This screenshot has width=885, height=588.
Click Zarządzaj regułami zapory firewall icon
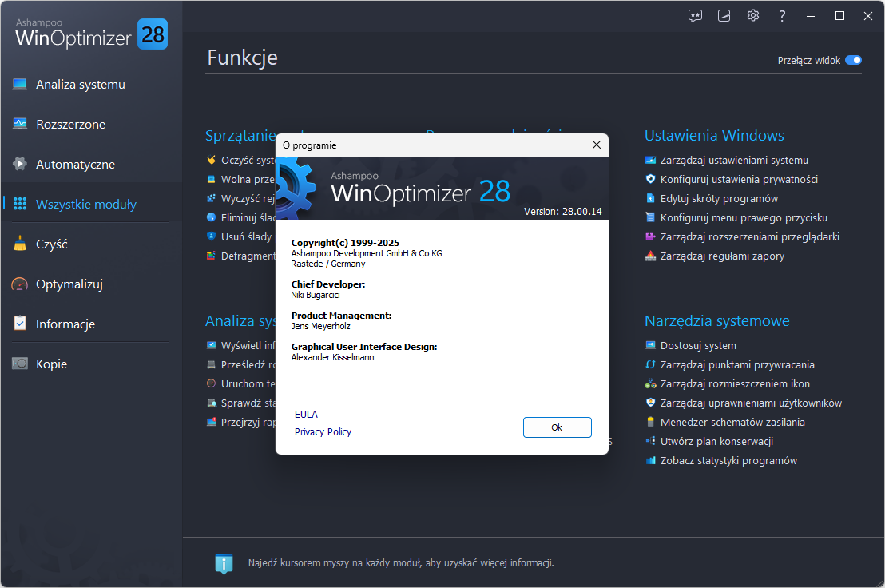[650, 256]
